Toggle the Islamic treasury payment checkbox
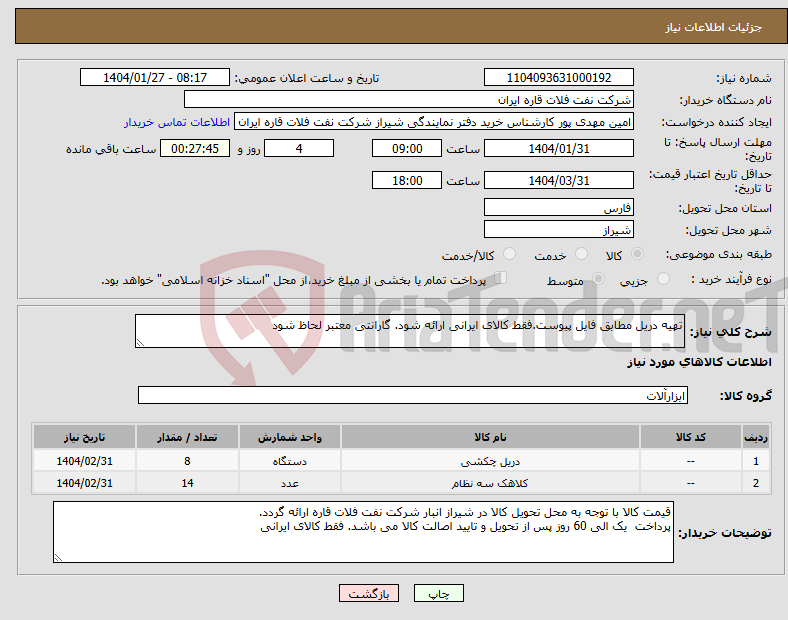Viewport: 788px width, 620px height. tap(501, 278)
